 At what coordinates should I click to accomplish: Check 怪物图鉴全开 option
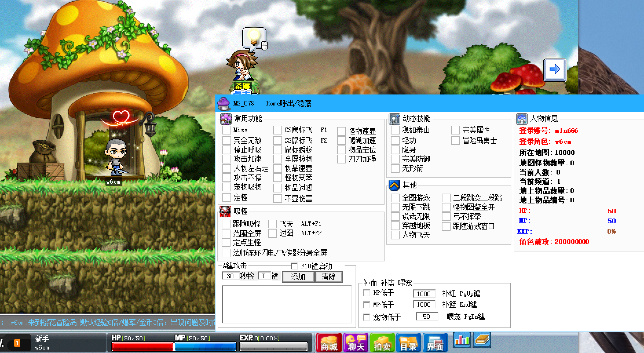pyautogui.click(x=446, y=207)
